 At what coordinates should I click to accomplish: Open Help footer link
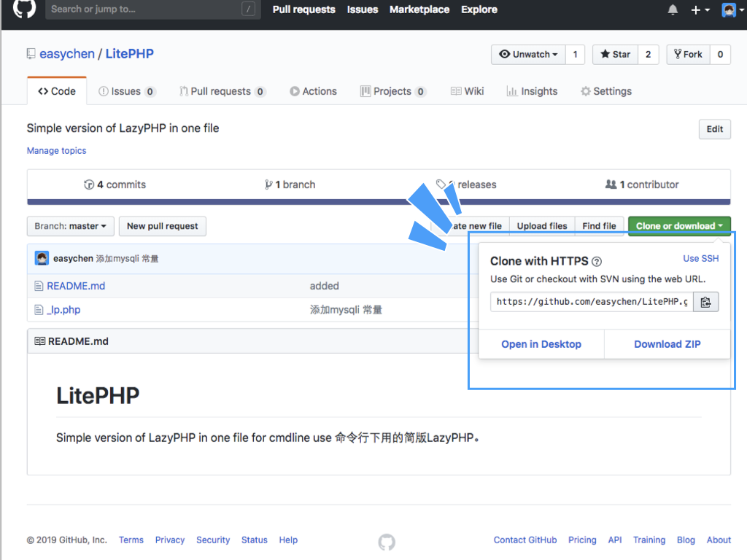click(x=288, y=540)
